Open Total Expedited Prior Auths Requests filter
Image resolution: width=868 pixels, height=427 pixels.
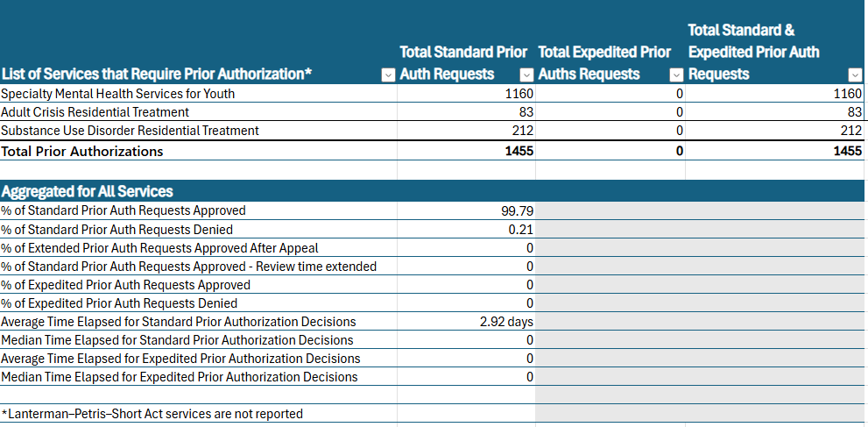tap(675, 75)
